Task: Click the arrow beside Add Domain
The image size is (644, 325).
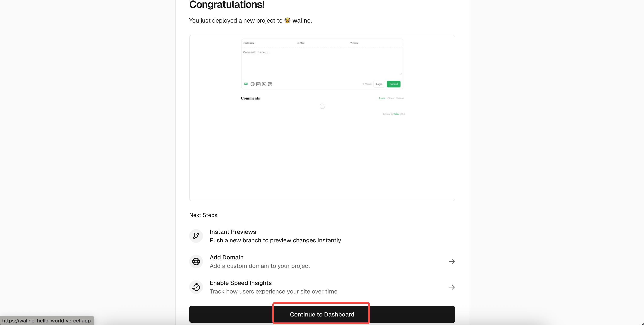Action: coord(452,262)
